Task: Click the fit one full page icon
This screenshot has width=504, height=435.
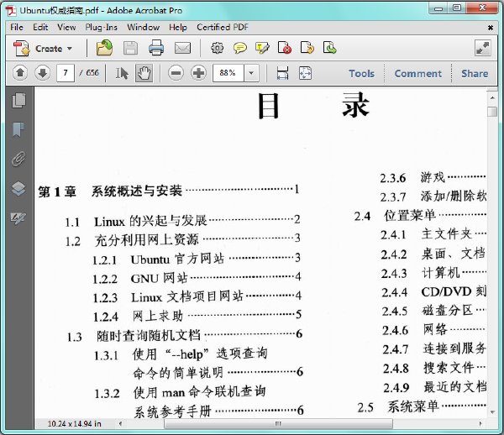Action: point(305,73)
